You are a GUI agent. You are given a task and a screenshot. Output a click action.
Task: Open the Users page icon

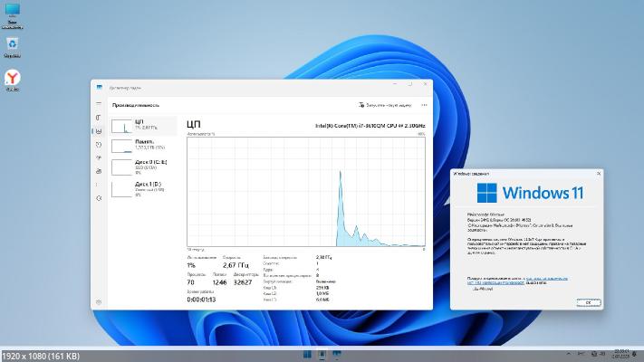(99, 171)
